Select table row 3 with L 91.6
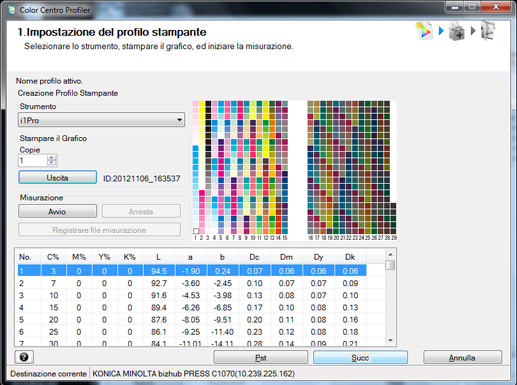The height and width of the screenshot is (385, 517). pyautogui.click(x=192, y=295)
